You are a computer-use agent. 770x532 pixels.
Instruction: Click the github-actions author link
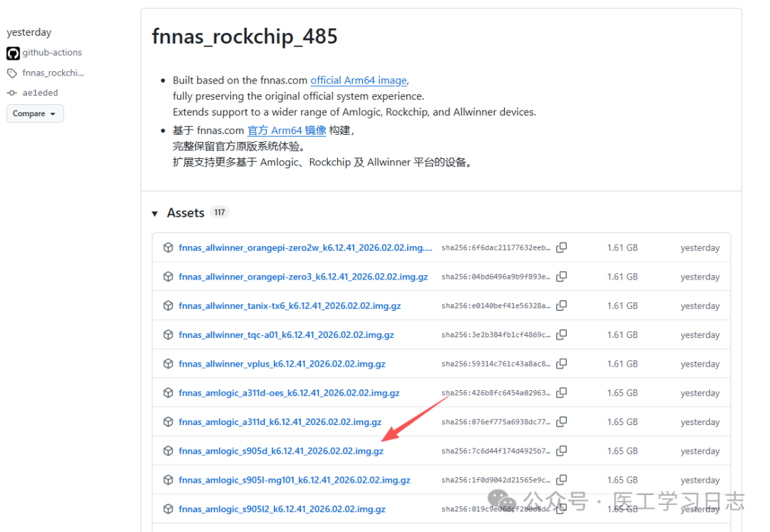click(52, 53)
